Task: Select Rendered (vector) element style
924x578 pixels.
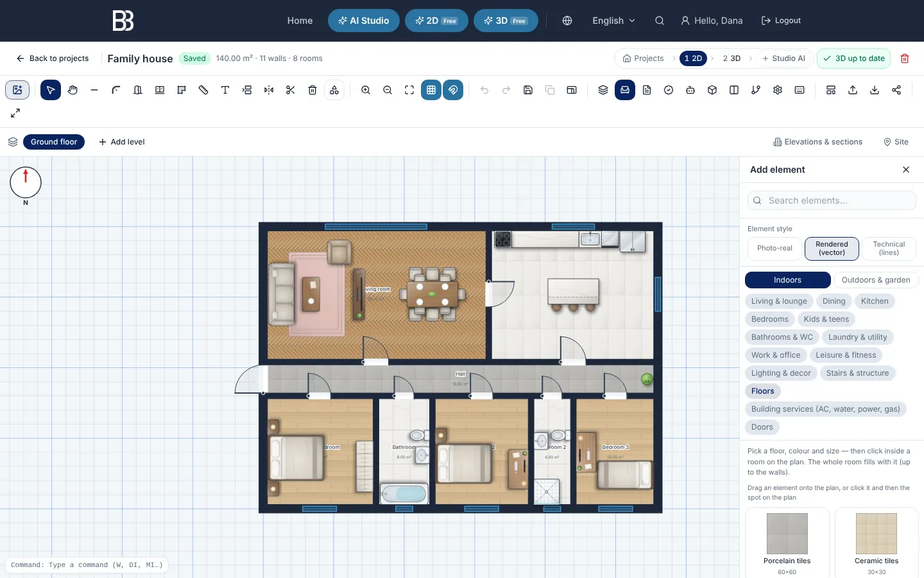Action: pos(832,249)
